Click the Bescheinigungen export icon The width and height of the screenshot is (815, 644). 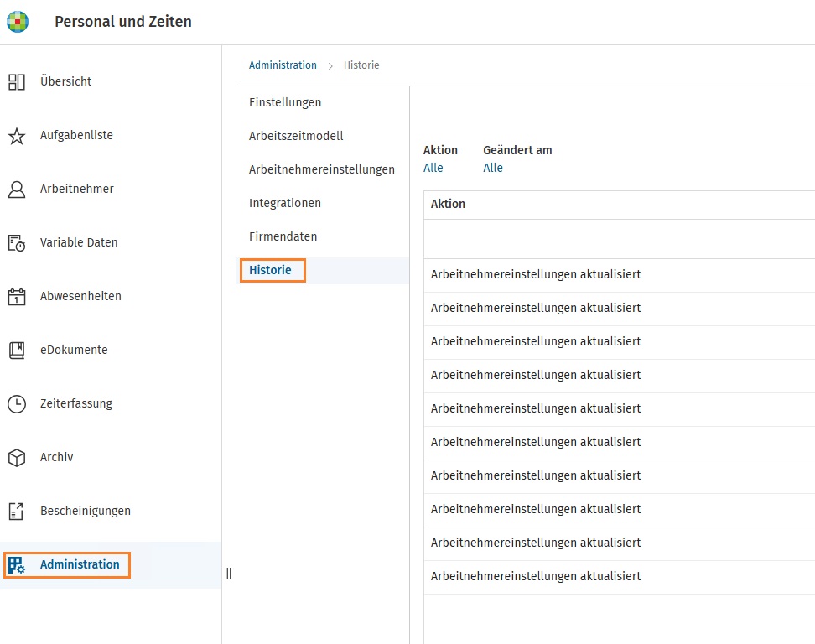tap(17, 512)
